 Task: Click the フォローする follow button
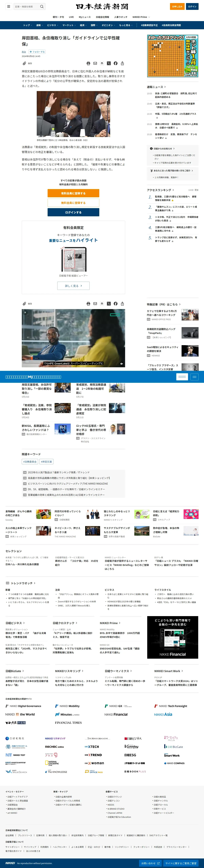[37, 52]
